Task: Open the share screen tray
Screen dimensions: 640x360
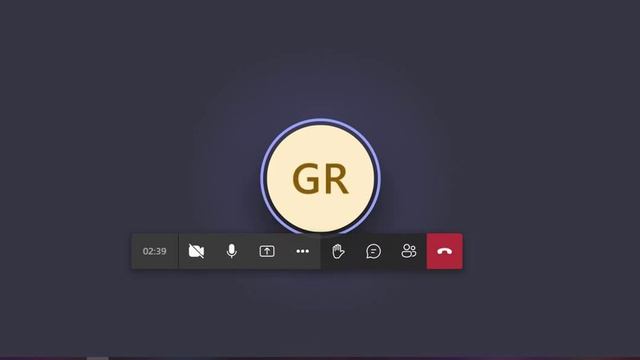Action: coord(267,251)
